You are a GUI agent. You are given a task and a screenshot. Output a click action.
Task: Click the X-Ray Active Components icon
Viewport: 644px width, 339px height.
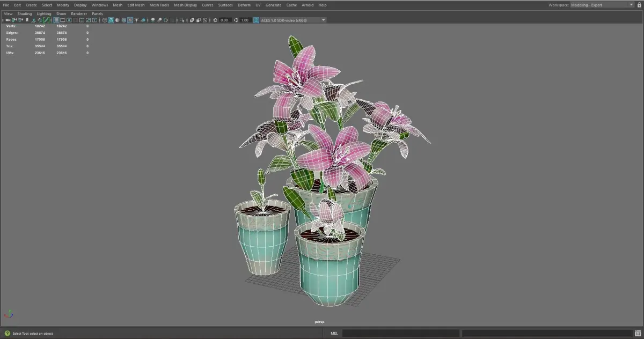pos(198,20)
